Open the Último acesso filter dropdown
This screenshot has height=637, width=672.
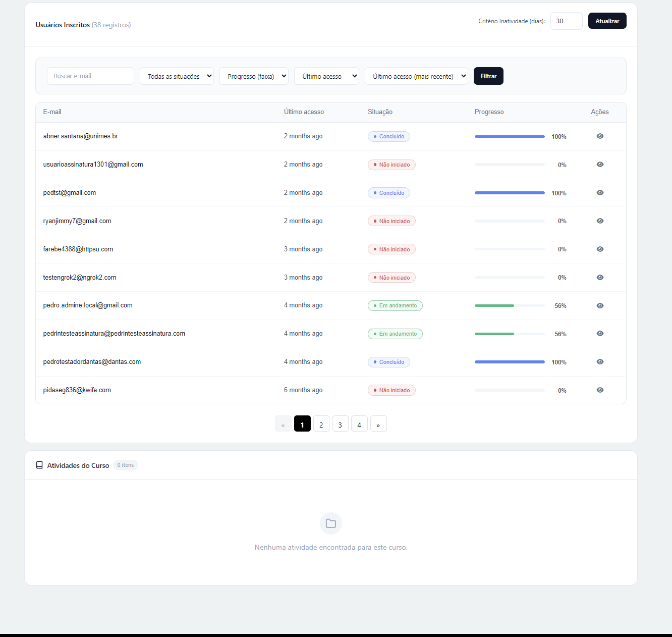coord(326,76)
